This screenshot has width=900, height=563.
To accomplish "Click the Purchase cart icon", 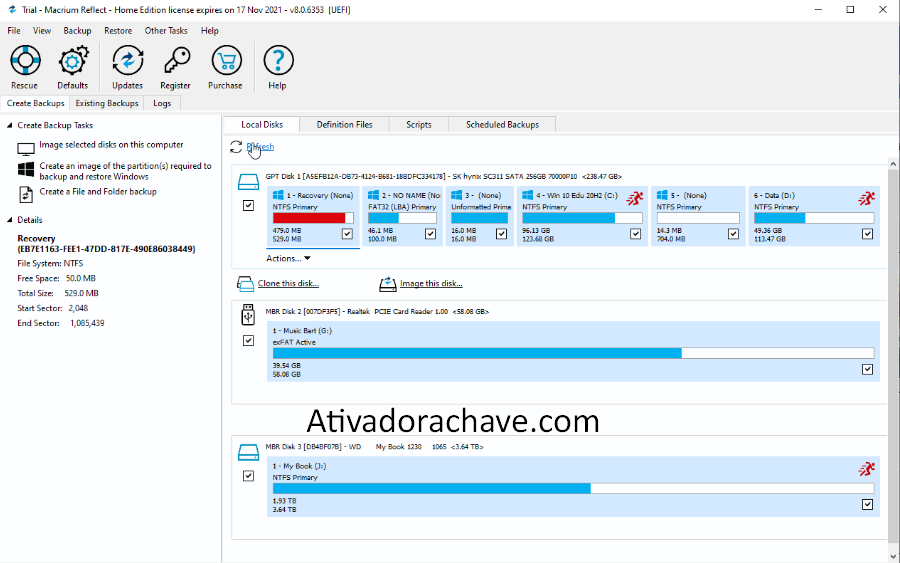I will [x=225, y=62].
